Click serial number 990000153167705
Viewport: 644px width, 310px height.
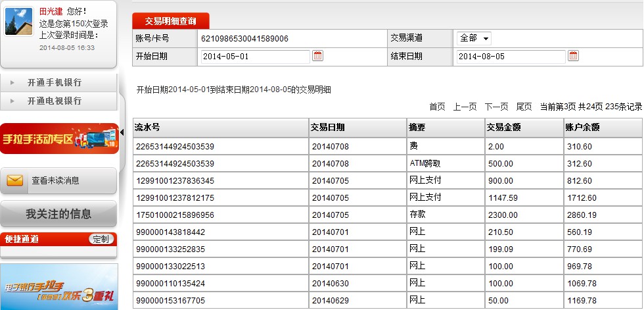pyautogui.click(x=170, y=301)
